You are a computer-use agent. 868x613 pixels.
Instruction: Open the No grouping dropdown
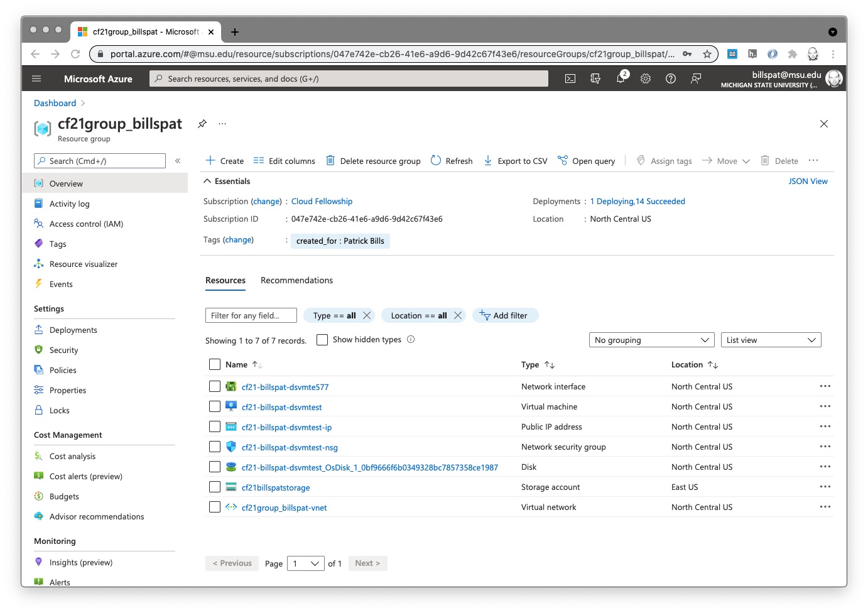pyautogui.click(x=651, y=340)
